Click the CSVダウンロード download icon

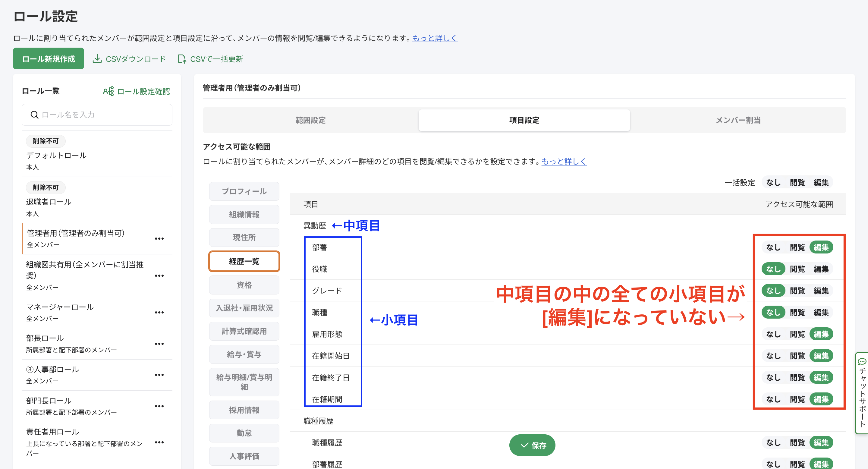(x=98, y=58)
